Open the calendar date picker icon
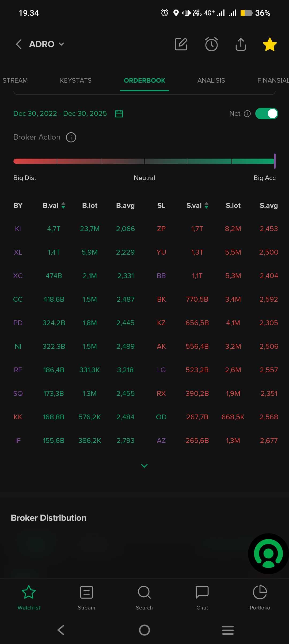 point(119,114)
